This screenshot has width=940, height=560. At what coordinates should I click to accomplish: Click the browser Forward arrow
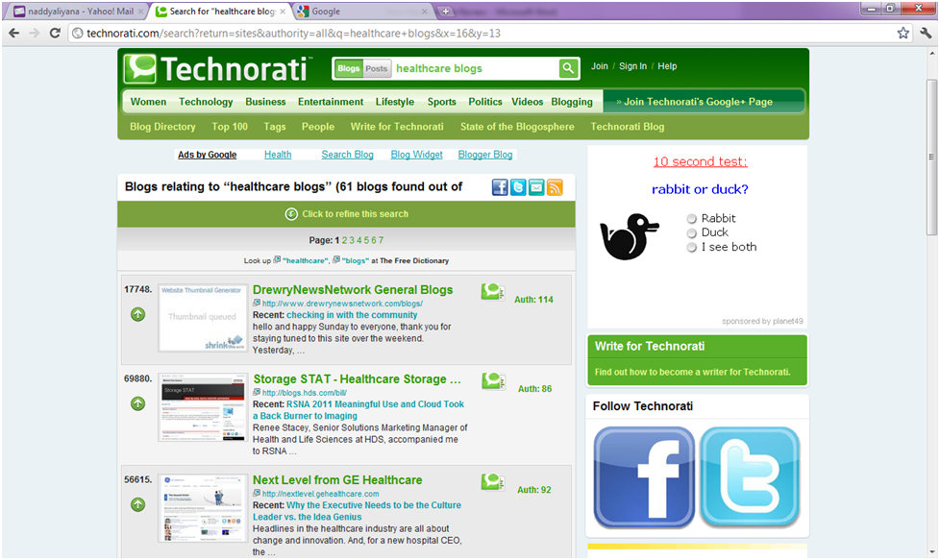click(x=35, y=33)
